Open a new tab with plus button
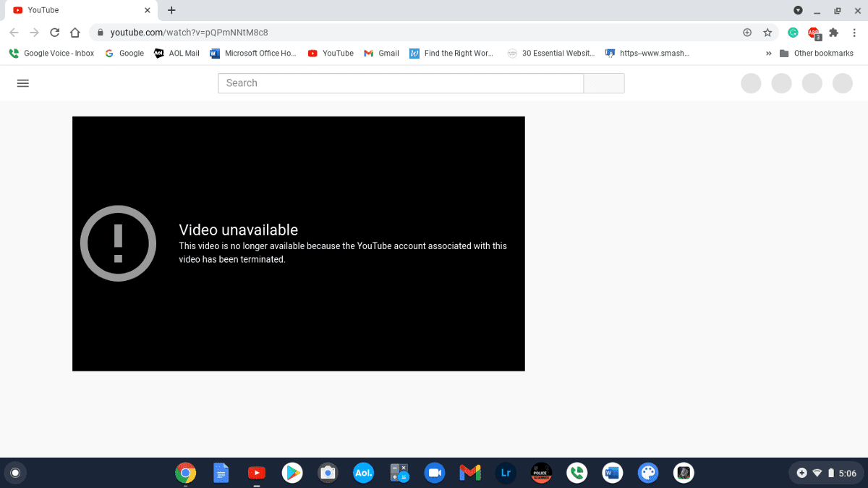This screenshot has height=488, width=868. 171,10
